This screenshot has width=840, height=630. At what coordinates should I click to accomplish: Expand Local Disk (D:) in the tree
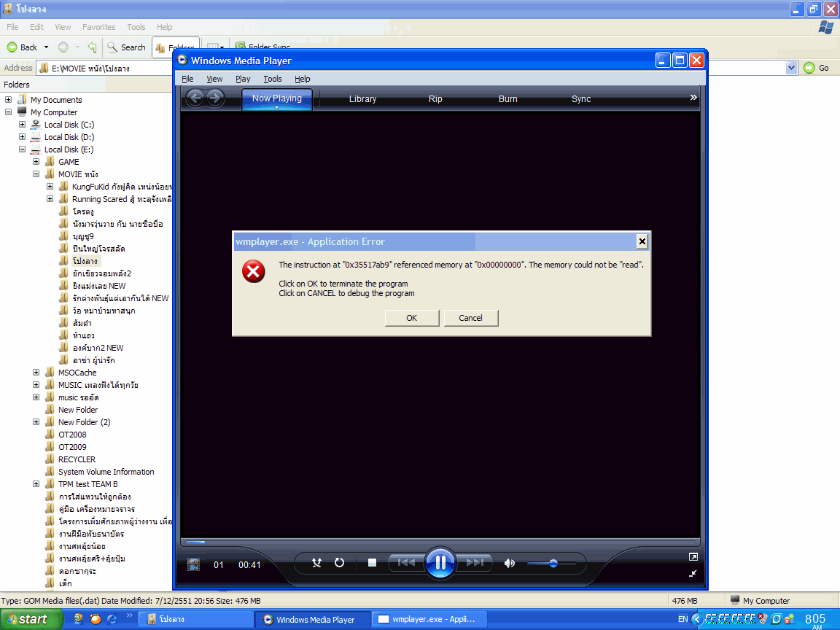click(23, 137)
